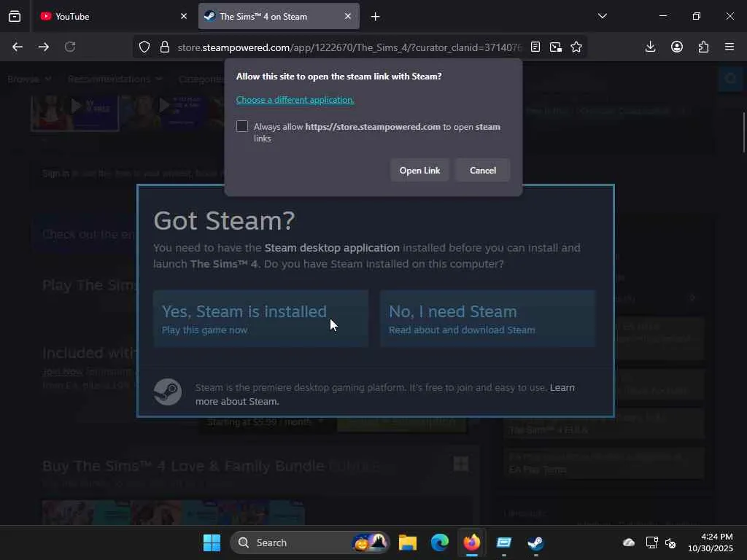The width and height of the screenshot is (747, 560).
Task: Check Always allow steam links checkbox
Action: point(242,126)
